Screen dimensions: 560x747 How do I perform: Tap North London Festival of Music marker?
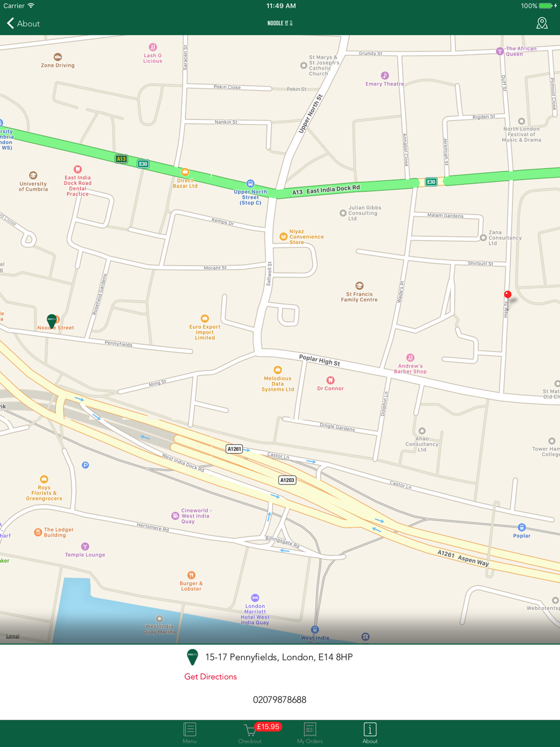pos(521,121)
